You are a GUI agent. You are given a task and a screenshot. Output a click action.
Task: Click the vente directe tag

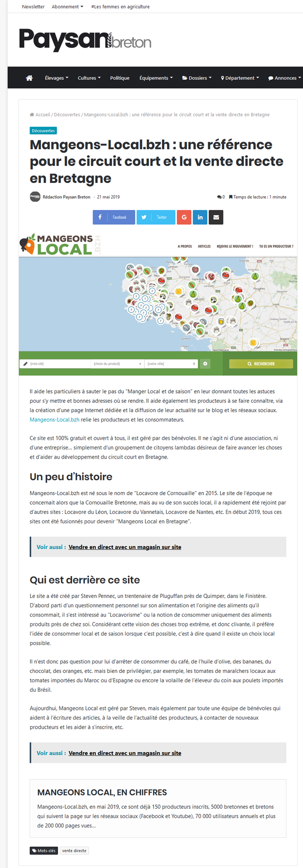click(x=74, y=851)
